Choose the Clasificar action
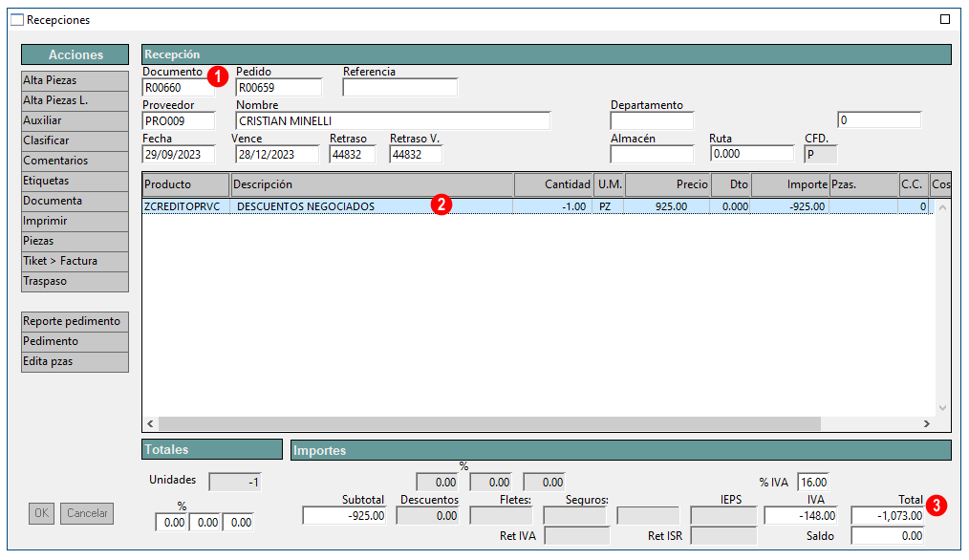 (x=75, y=140)
